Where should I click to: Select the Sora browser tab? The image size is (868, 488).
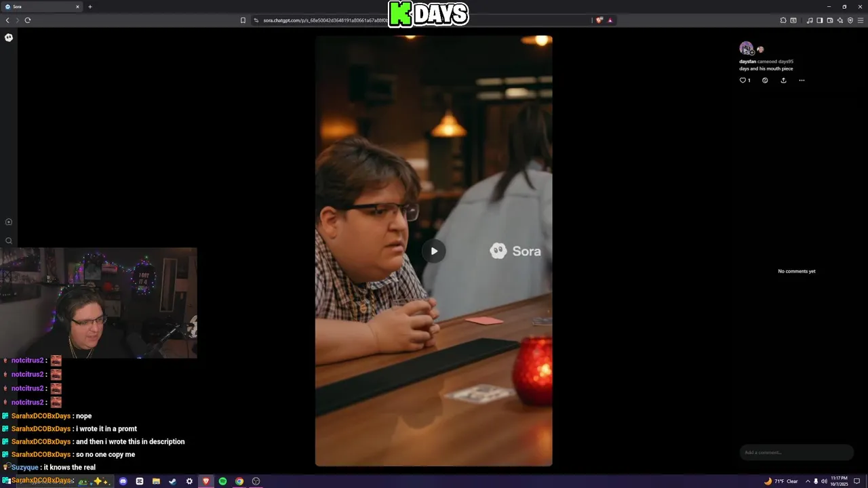pyautogui.click(x=41, y=7)
